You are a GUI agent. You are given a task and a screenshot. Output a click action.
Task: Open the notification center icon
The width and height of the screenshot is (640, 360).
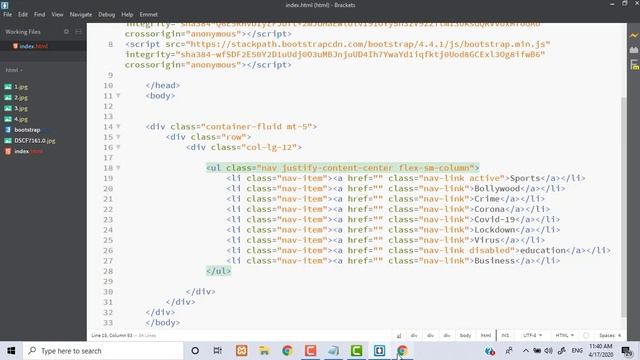pyautogui.click(x=627, y=351)
